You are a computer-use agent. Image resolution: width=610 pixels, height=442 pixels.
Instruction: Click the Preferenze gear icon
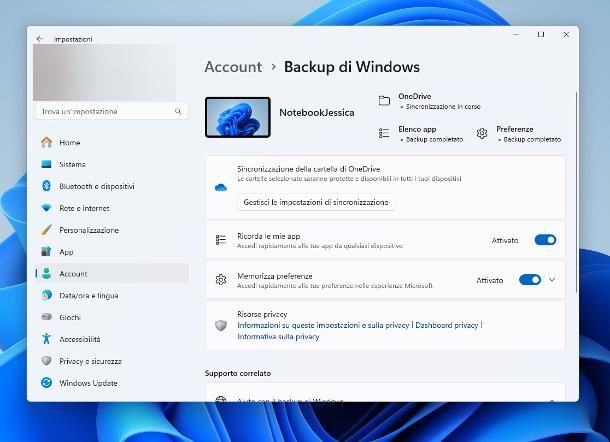click(482, 133)
